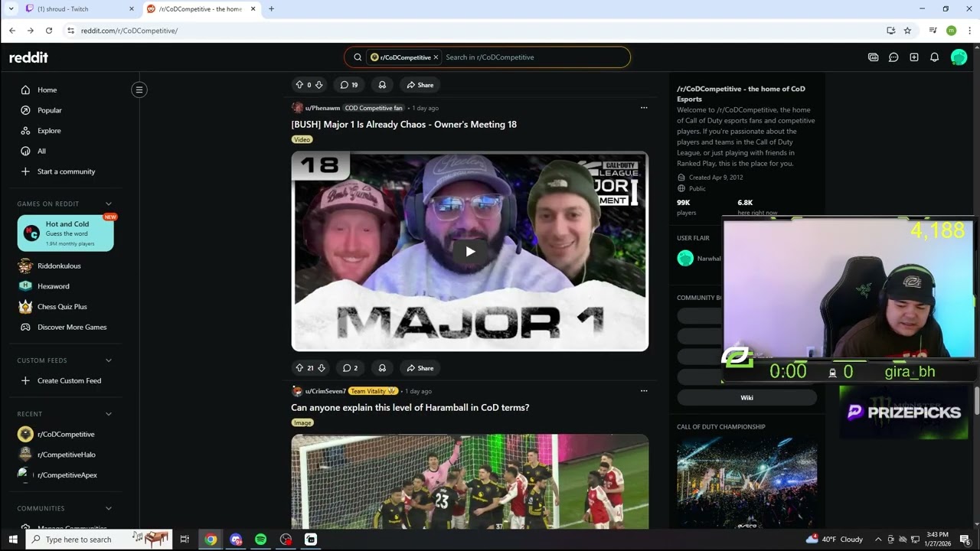The image size is (980, 551).
Task: Open recent r/CompetitiveApex community
Action: tap(66, 475)
